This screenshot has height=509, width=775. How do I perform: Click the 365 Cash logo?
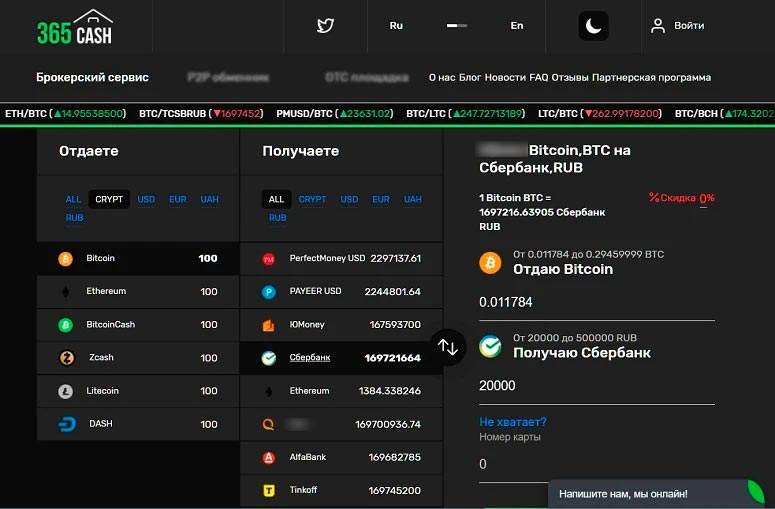click(x=75, y=27)
